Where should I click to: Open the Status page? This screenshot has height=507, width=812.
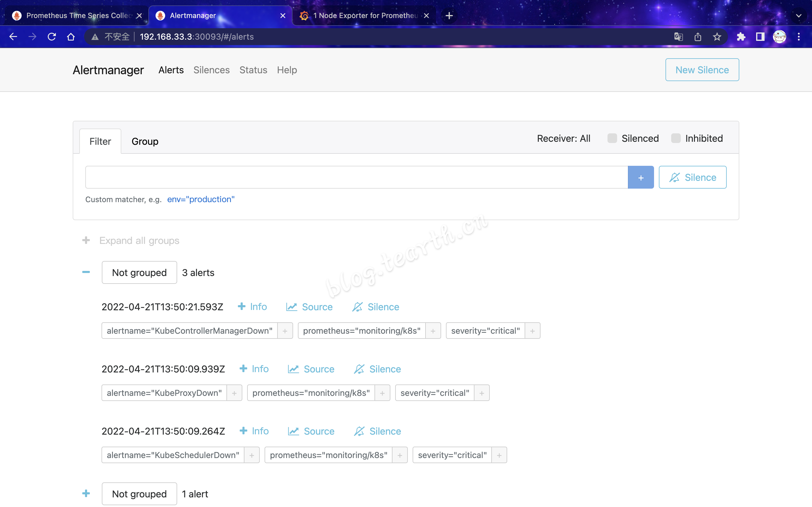point(253,70)
